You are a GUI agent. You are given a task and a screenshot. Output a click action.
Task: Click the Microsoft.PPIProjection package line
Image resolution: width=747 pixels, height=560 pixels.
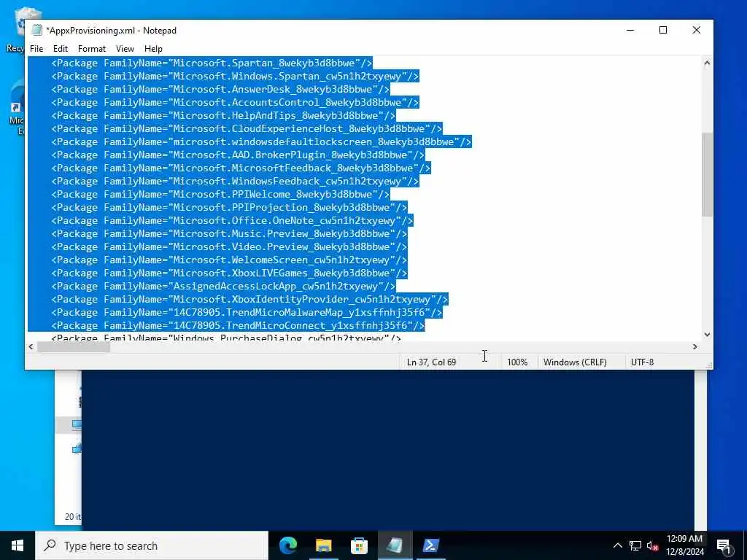click(x=229, y=207)
